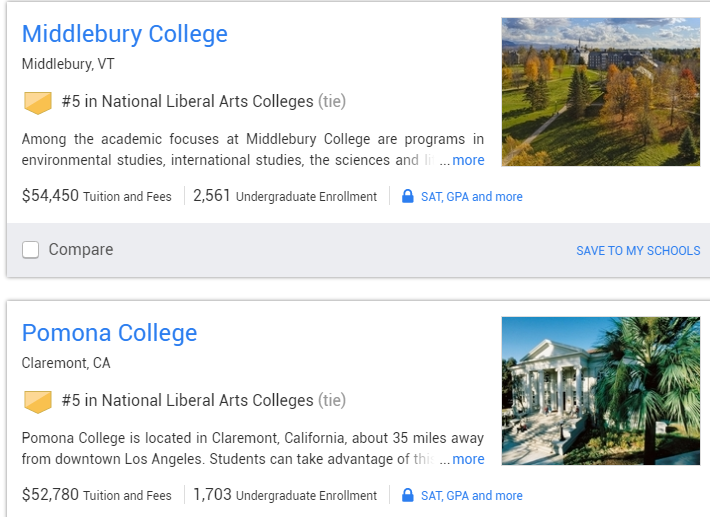This screenshot has height=517, width=710.
Task: Open Middlebury's SAT, GPA and more link
Action: tap(471, 197)
